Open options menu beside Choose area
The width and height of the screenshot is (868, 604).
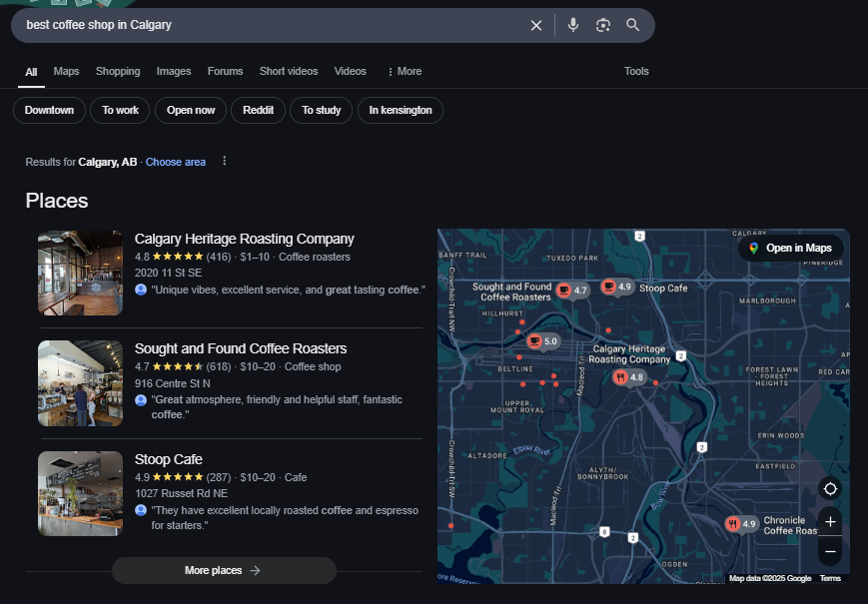pos(225,162)
